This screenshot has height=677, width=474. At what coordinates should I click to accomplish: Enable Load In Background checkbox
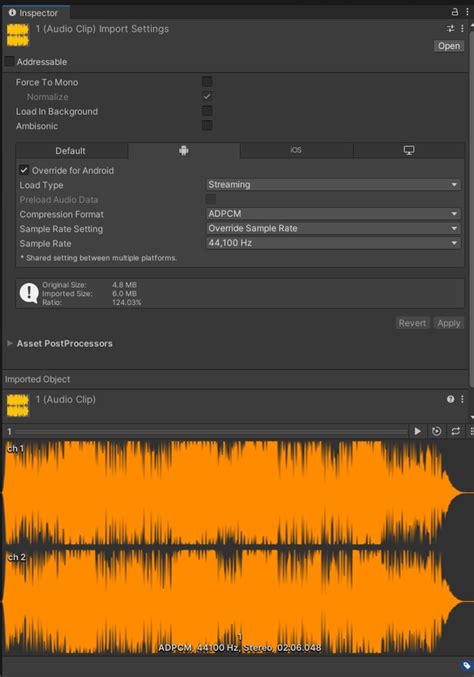pos(207,111)
